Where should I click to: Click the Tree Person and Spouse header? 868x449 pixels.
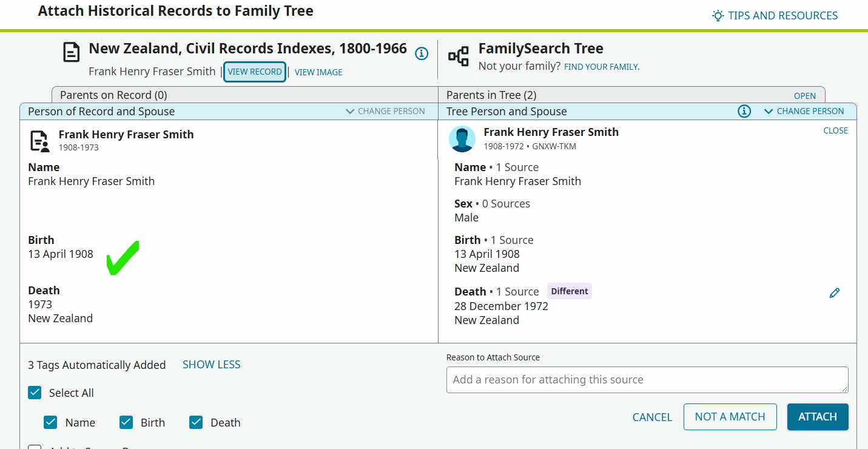click(x=506, y=112)
